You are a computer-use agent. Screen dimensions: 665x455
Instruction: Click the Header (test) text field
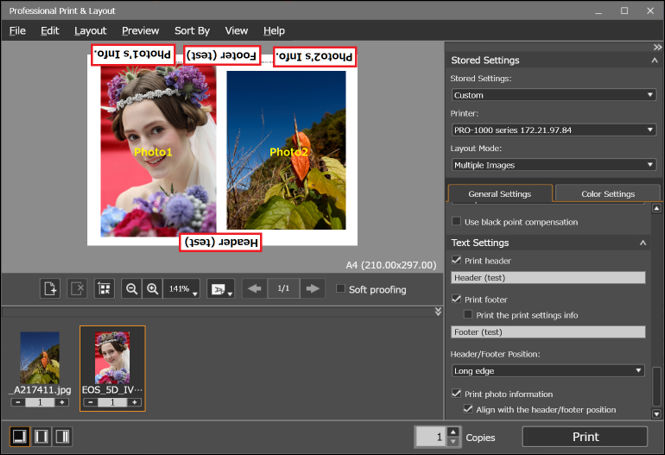point(548,278)
